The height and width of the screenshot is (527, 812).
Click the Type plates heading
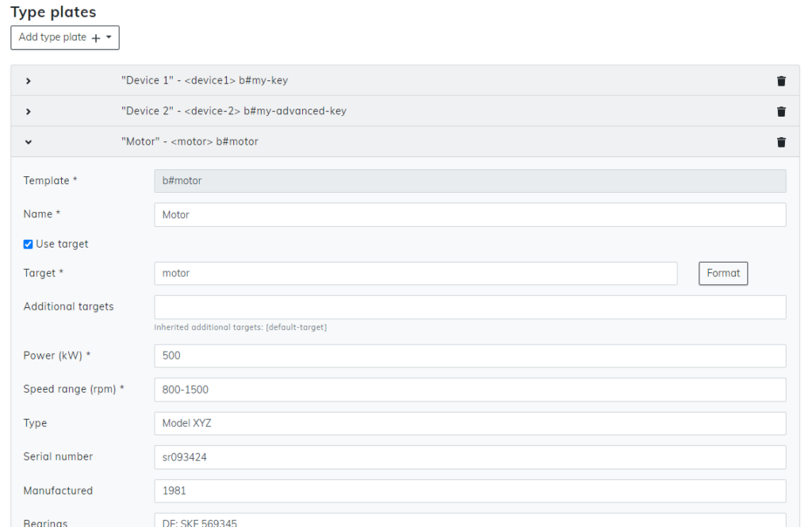53,12
